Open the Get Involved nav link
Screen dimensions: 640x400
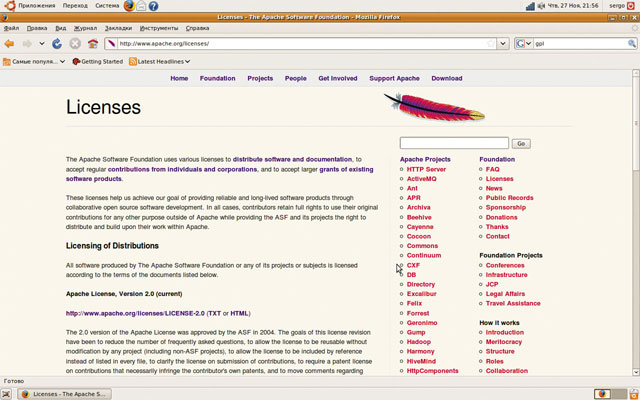point(338,78)
